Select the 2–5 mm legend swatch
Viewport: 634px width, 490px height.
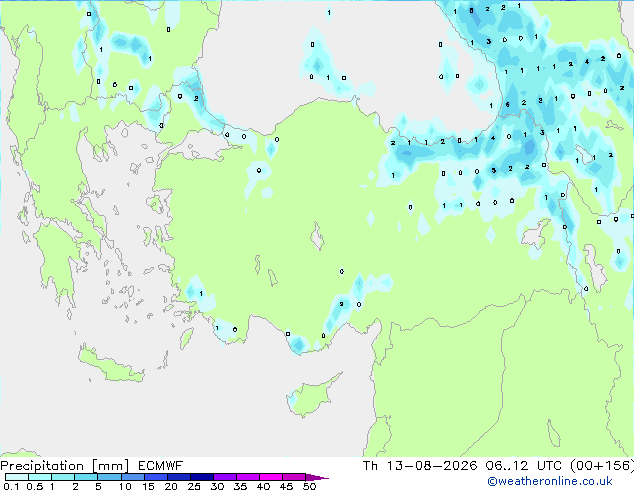[x=86, y=477]
